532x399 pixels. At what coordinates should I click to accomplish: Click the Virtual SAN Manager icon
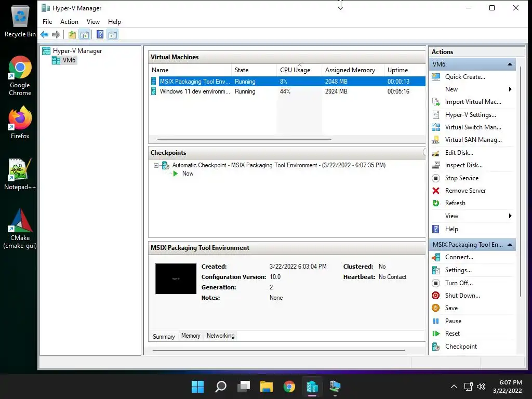(x=436, y=140)
